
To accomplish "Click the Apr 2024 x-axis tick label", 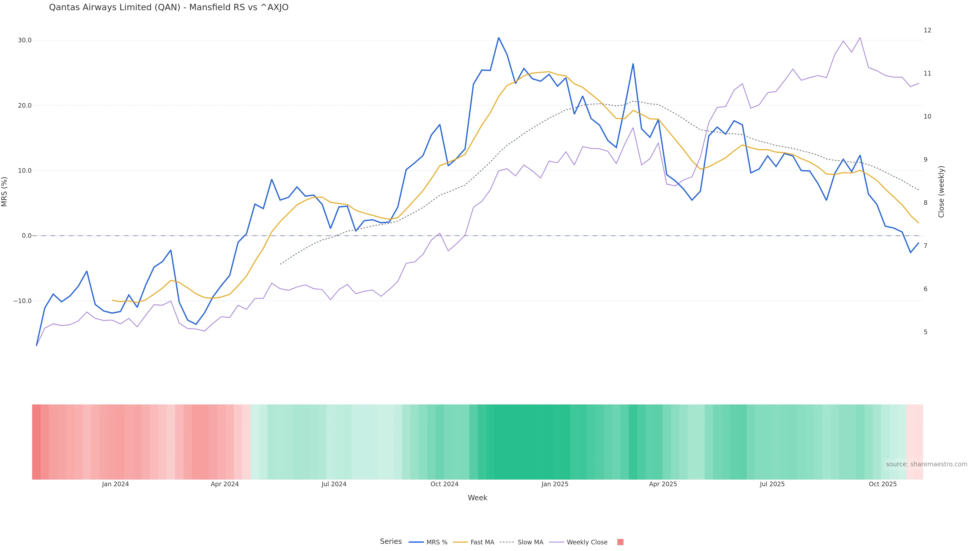I will tap(225, 484).
